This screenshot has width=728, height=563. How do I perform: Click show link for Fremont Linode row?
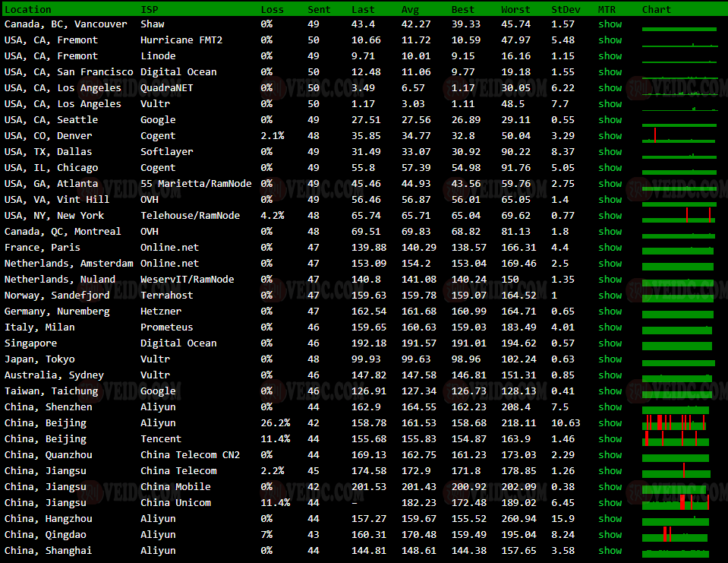[x=610, y=56]
